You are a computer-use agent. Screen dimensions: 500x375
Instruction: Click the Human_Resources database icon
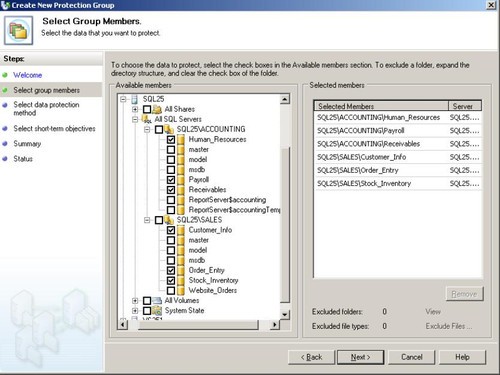click(x=181, y=139)
